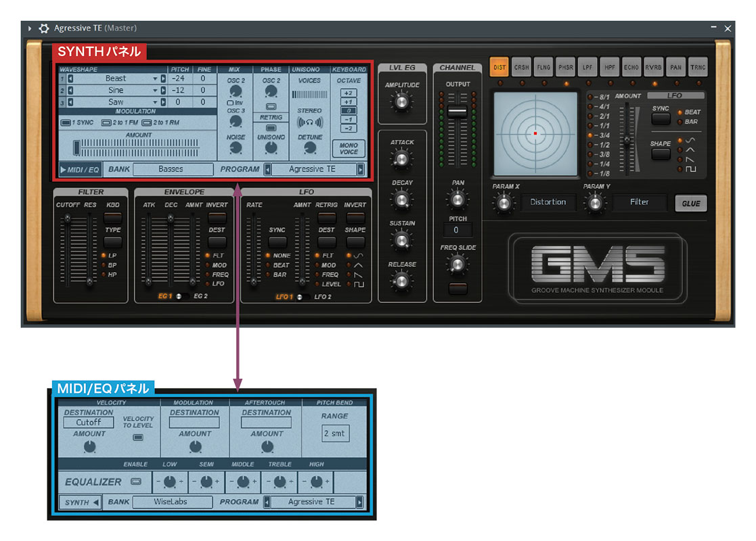
Task: Enable the LPF effect button
Action: point(587,68)
